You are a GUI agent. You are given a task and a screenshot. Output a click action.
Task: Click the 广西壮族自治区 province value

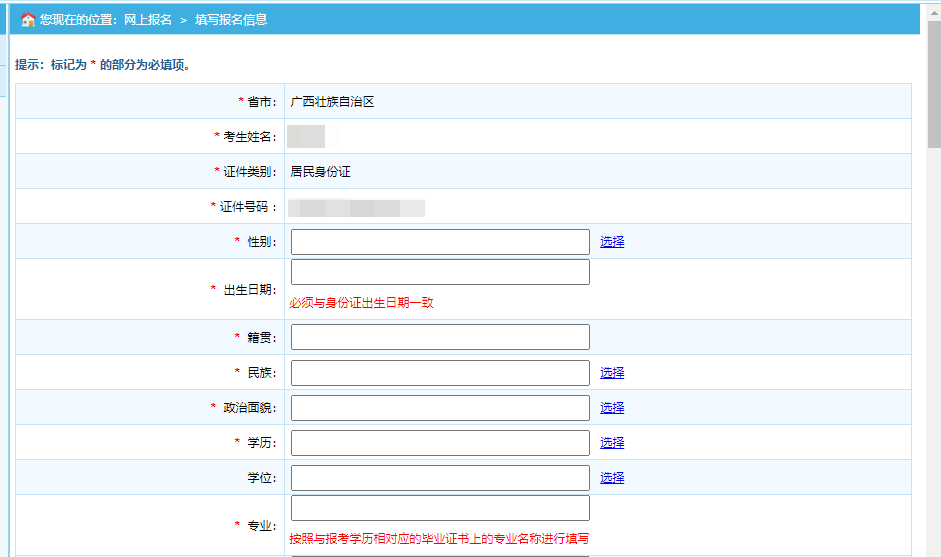pyautogui.click(x=332, y=102)
